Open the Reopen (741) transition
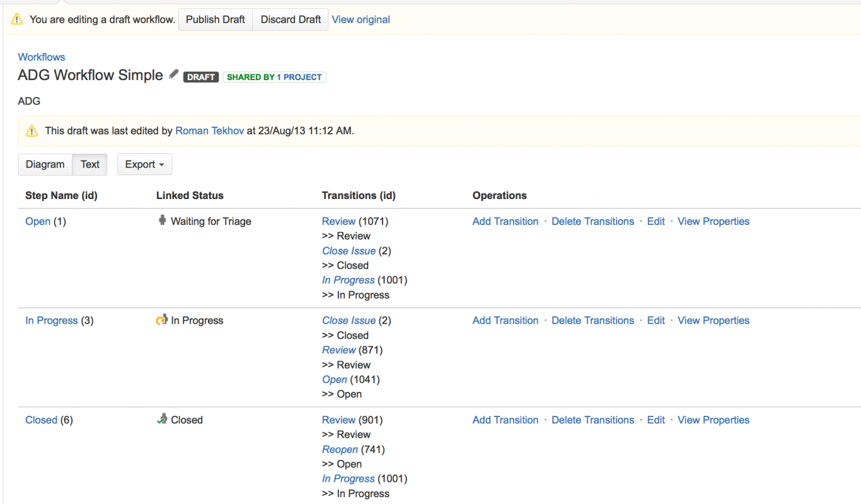The image size is (861, 504). (x=340, y=449)
